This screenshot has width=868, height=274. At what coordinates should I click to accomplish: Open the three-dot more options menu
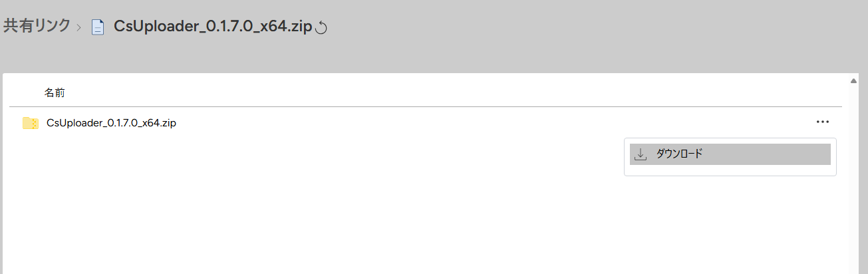(x=823, y=122)
